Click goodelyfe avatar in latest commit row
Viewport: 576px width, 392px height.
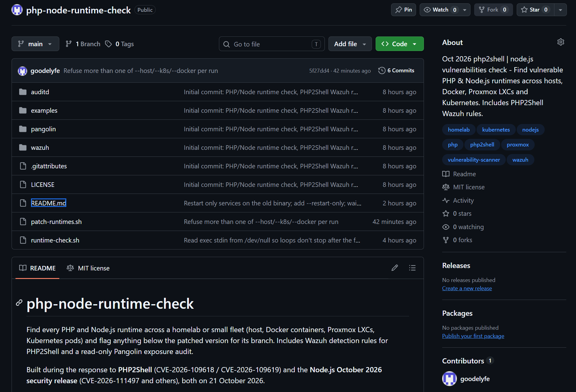coord(23,71)
